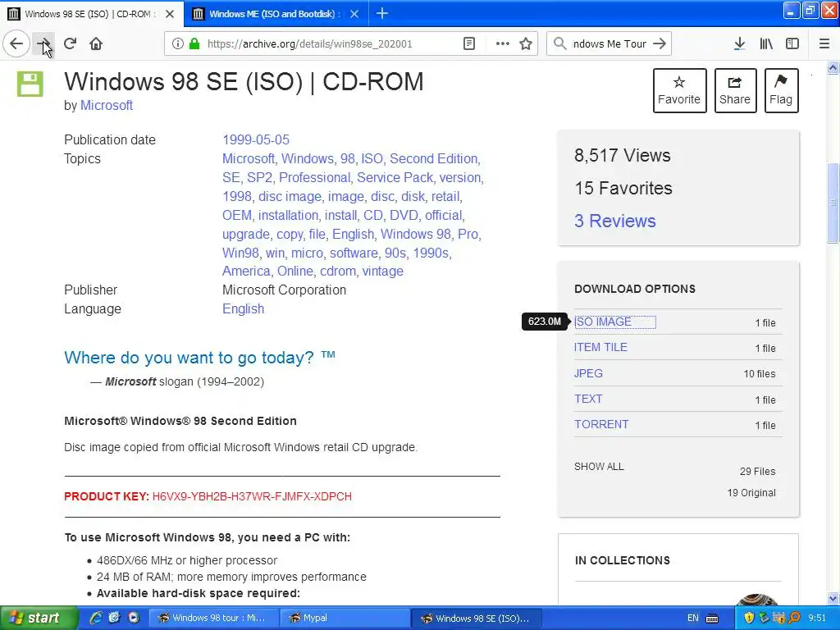Click the page scrollbar down arrow

coord(833,598)
